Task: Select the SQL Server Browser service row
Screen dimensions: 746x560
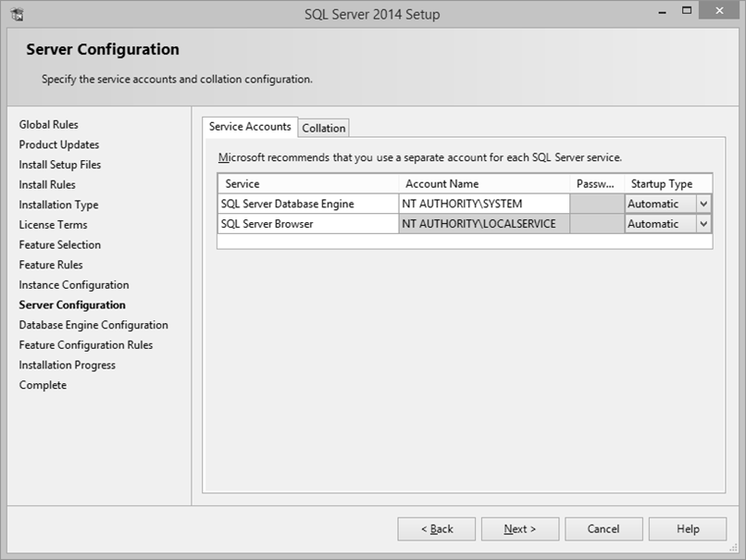Action: [305, 223]
